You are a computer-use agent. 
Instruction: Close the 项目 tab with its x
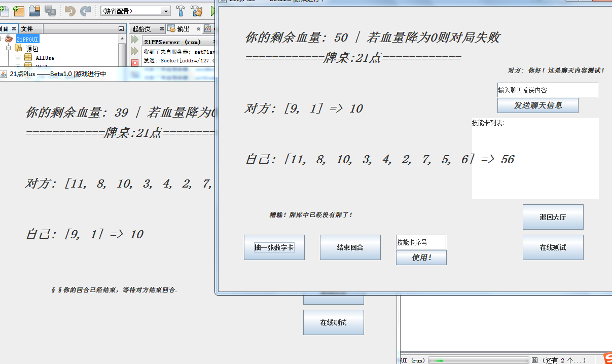(x=14, y=29)
